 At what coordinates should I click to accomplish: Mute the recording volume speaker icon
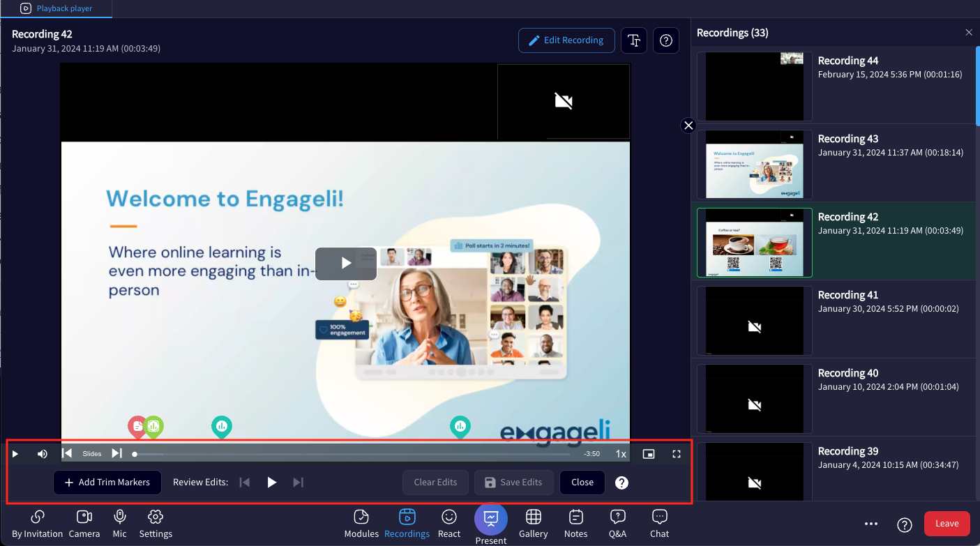pyautogui.click(x=42, y=453)
